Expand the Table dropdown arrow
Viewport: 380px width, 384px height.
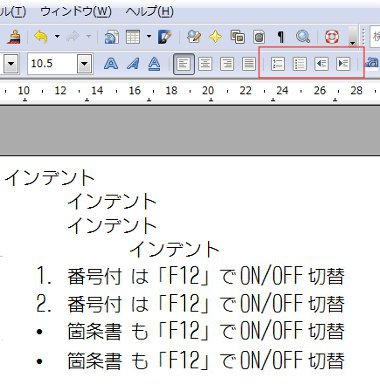pos(149,36)
